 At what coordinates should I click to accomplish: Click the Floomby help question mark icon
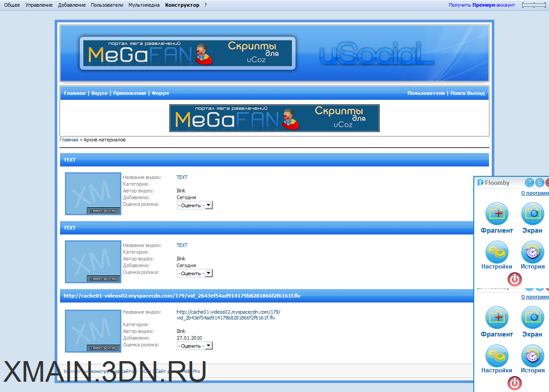(529, 183)
